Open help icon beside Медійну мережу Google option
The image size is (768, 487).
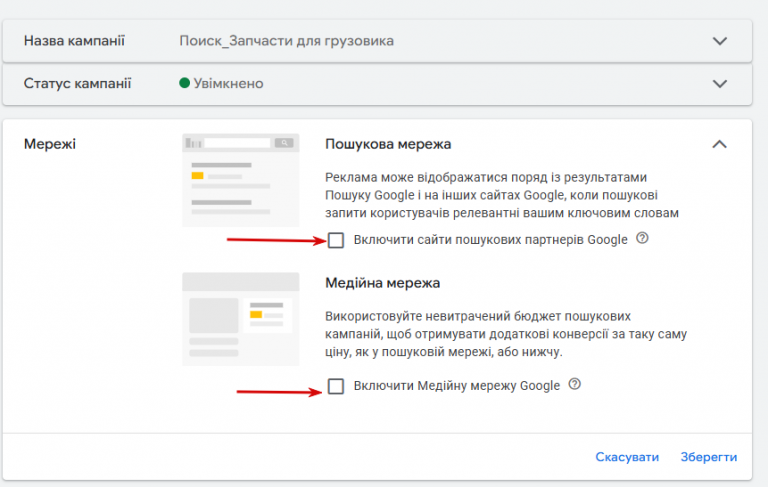574,385
